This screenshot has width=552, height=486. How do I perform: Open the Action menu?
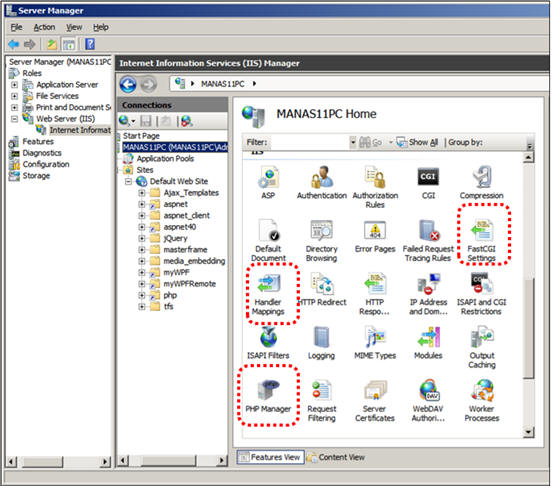click(x=44, y=27)
